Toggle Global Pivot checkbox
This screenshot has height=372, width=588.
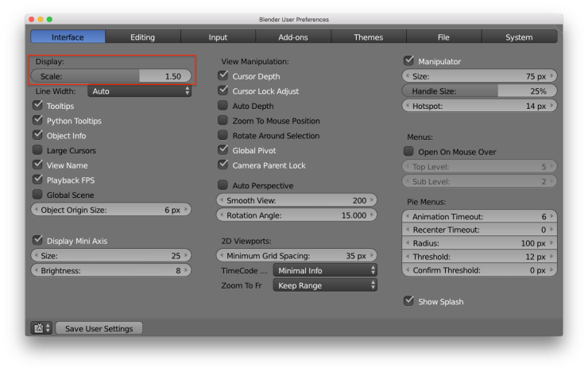(x=223, y=150)
